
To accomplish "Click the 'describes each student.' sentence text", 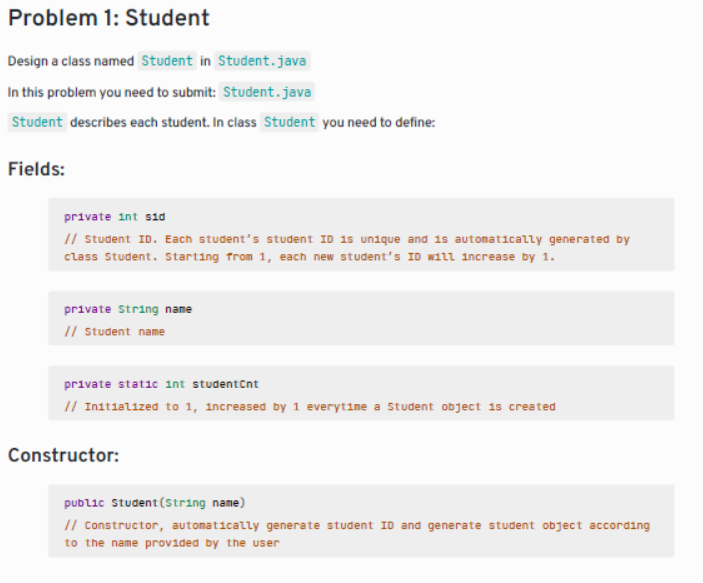I will coord(140,122).
